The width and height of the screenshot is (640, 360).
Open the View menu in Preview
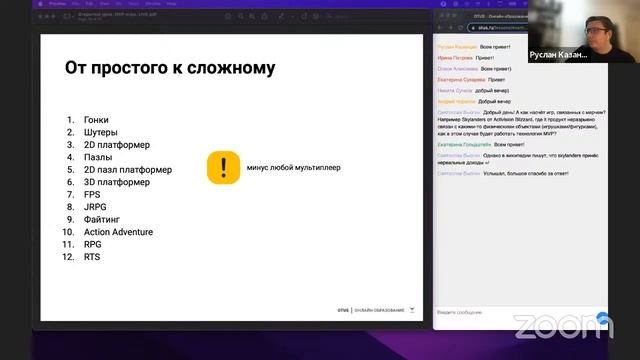pyautogui.click(x=104, y=4)
